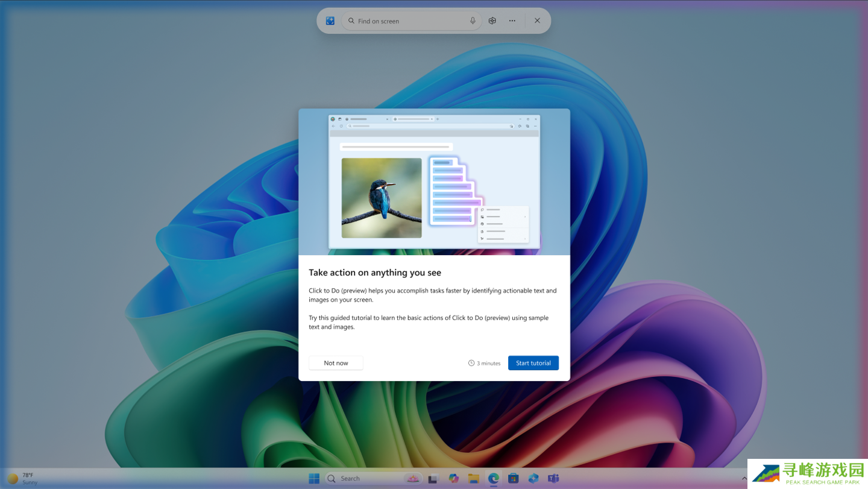Click the Click to Do logo icon
The width and height of the screenshot is (868, 489).
point(330,21)
